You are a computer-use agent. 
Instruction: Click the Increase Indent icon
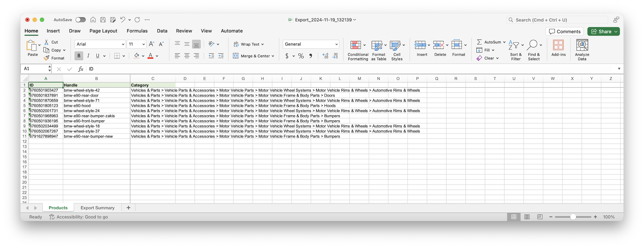[221, 56]
